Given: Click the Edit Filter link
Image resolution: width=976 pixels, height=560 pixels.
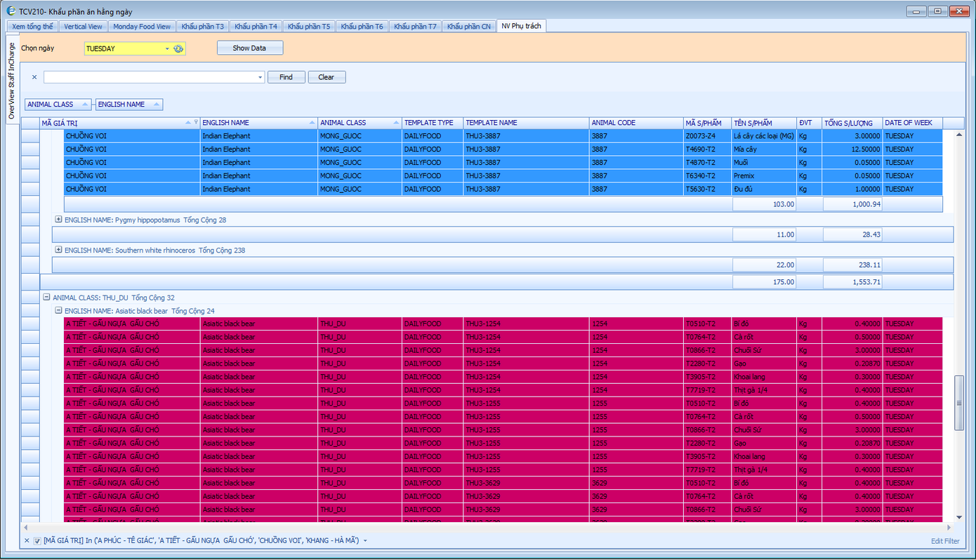Looking at the screenshot, I should [944, 541].
